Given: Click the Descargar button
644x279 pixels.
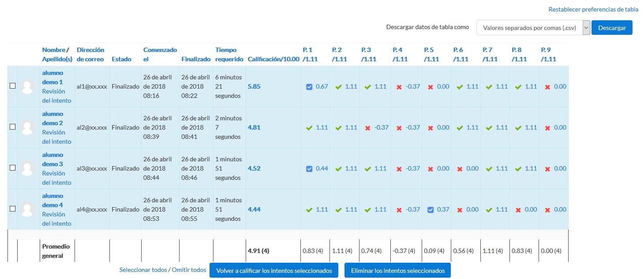Looking at the screenshot, I should [612, 27].
